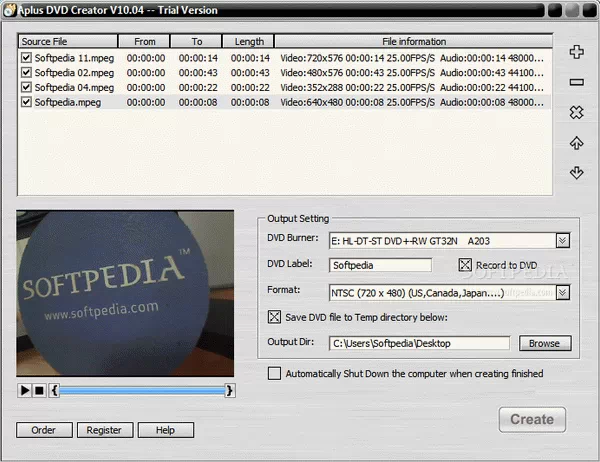The height and width of the screenshot is (462, 600).
Task: Click the Output Dir path field
Action: coord(419,343)
